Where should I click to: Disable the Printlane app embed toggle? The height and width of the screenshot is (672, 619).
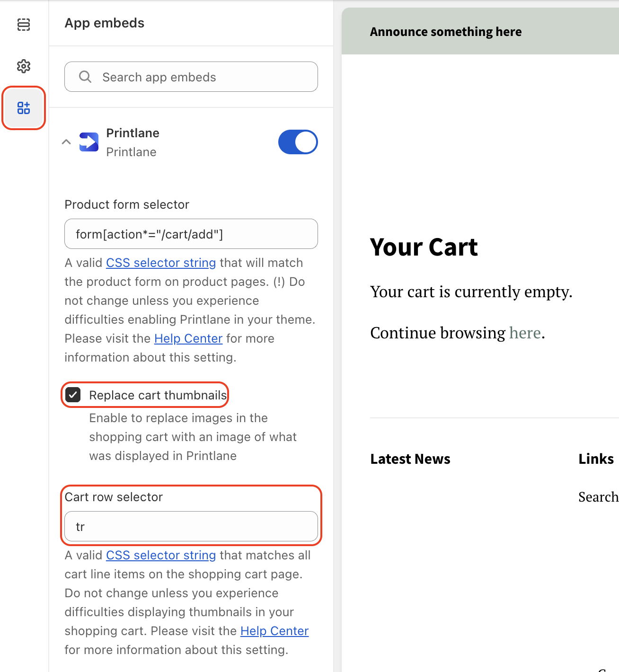(x=298, y=142)
